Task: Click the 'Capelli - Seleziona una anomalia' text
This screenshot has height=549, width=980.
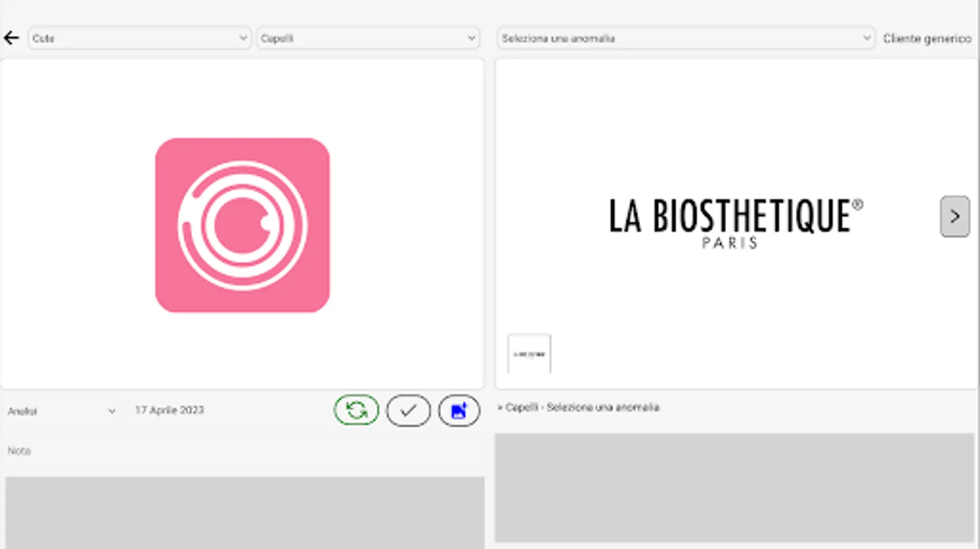Action: pos(578,407)
